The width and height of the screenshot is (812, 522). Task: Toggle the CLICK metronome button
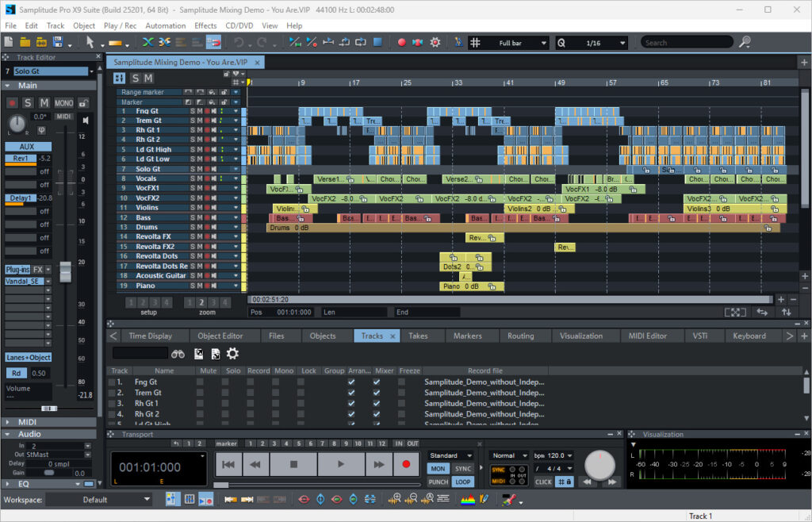[543, 482]
